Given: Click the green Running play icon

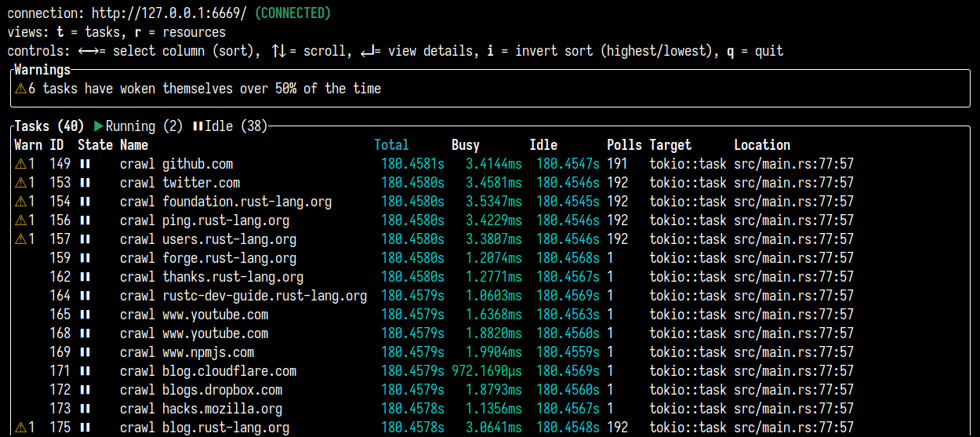Looking at the screenshot, I should click(98, 126).
